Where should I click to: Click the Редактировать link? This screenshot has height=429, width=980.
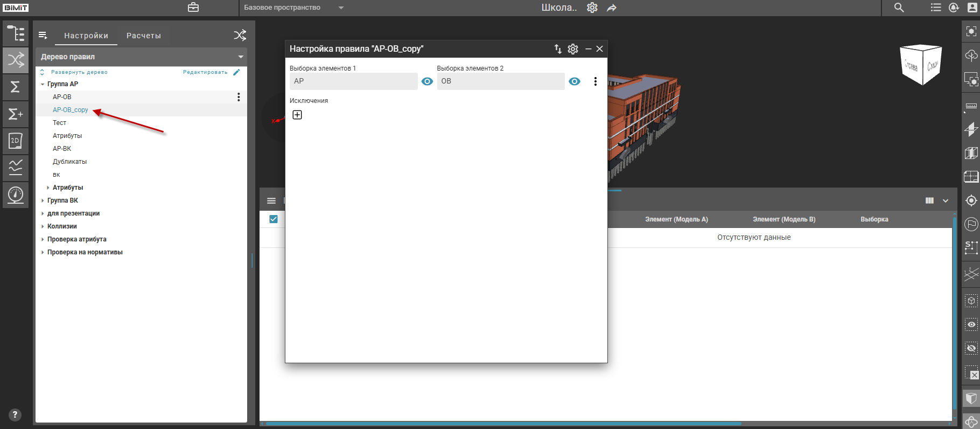[x=205, y=72]
